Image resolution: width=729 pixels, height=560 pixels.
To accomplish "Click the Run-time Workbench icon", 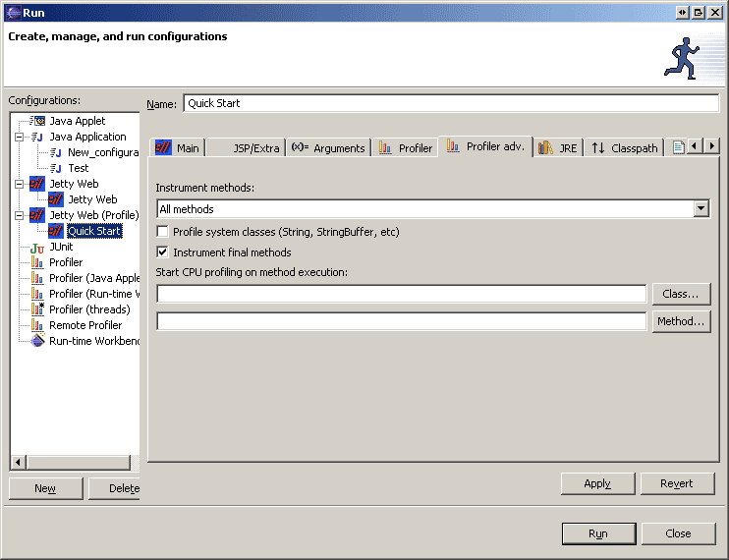I will click(x=37, y=341).
